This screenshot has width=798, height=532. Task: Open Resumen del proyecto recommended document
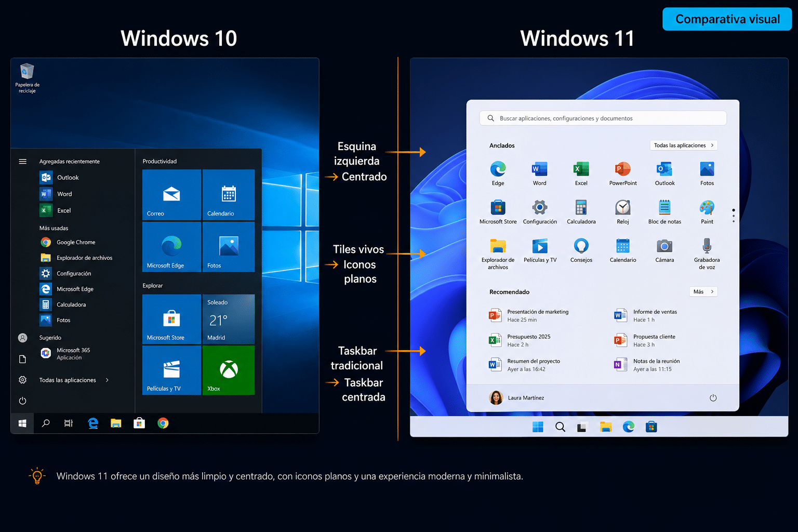point(524,365)
